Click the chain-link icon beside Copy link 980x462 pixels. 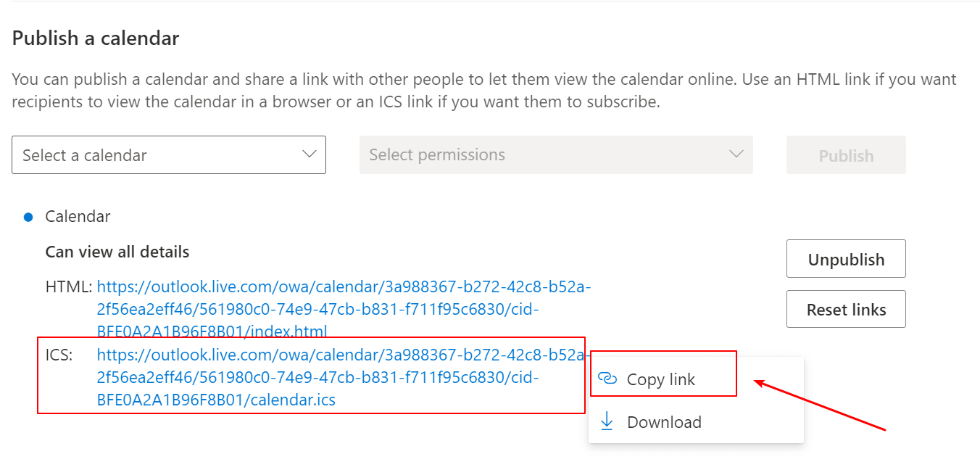click(x=607, y=379)
